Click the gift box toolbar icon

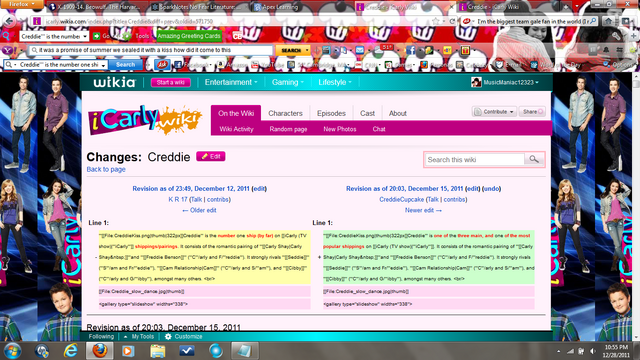[465, 50]
